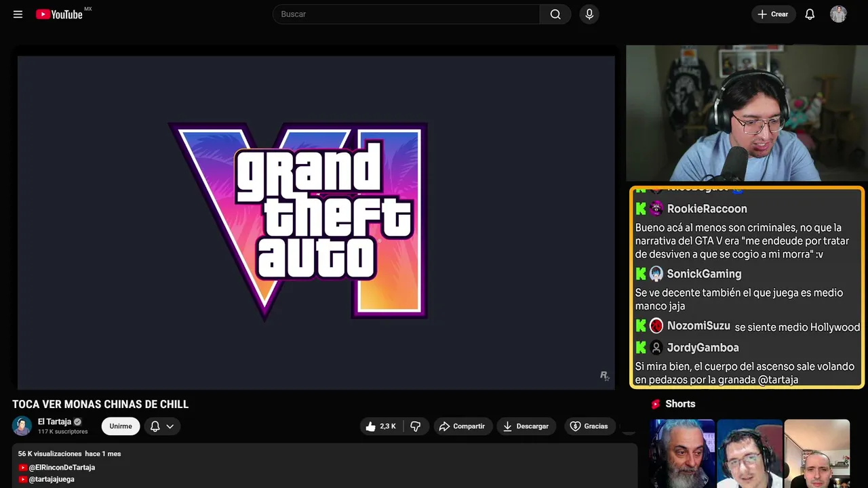Click JordyGamboa's chat avatar
Viewport: 868px width, 488px height.
656,348
